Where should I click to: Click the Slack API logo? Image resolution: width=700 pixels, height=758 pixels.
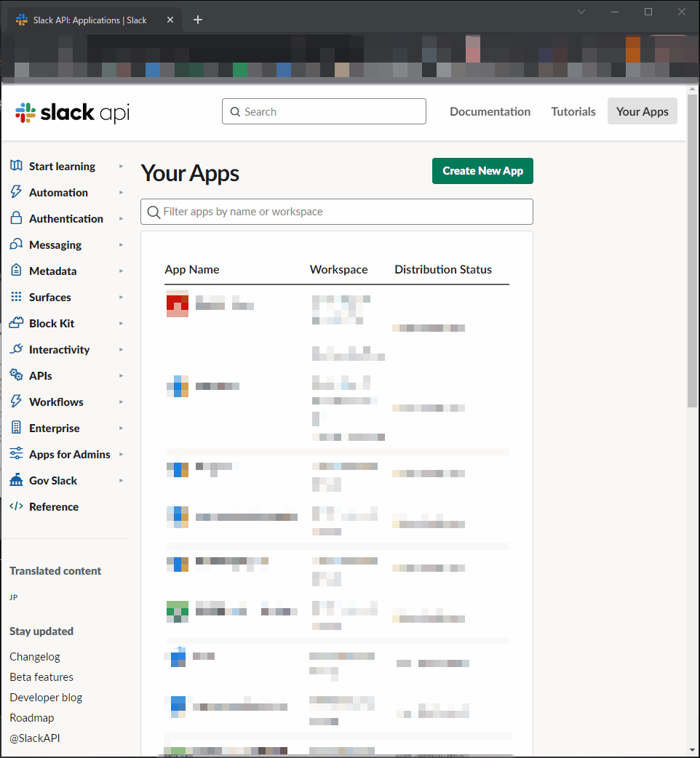73,113
